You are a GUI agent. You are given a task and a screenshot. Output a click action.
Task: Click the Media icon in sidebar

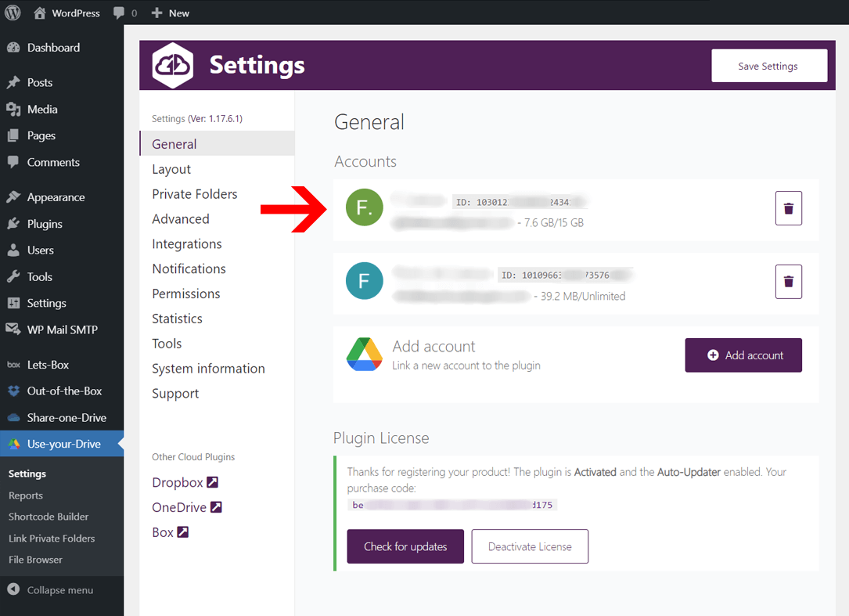[x=13, y=110]
